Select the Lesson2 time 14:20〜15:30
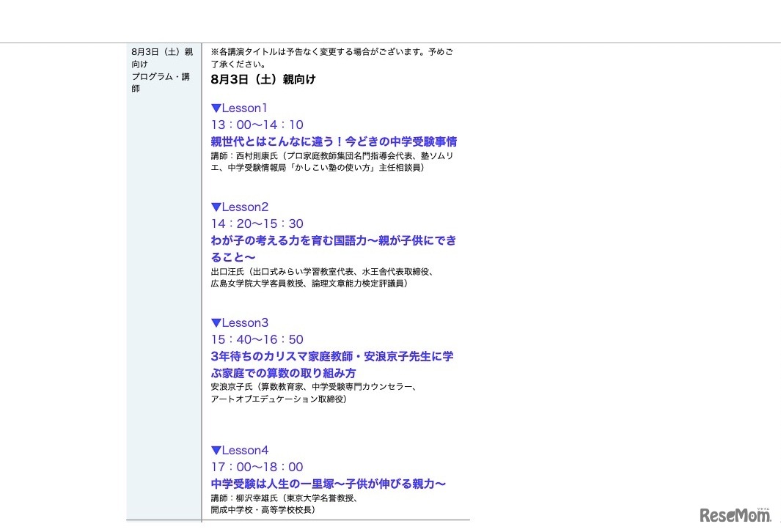This screenshot has height=532, width=781. tap(257, 223)
